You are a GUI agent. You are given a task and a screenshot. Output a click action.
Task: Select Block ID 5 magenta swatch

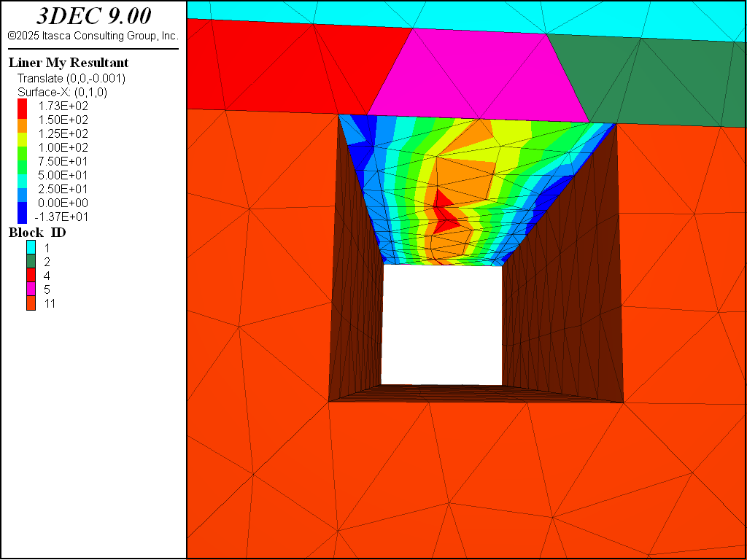[31, 289]
